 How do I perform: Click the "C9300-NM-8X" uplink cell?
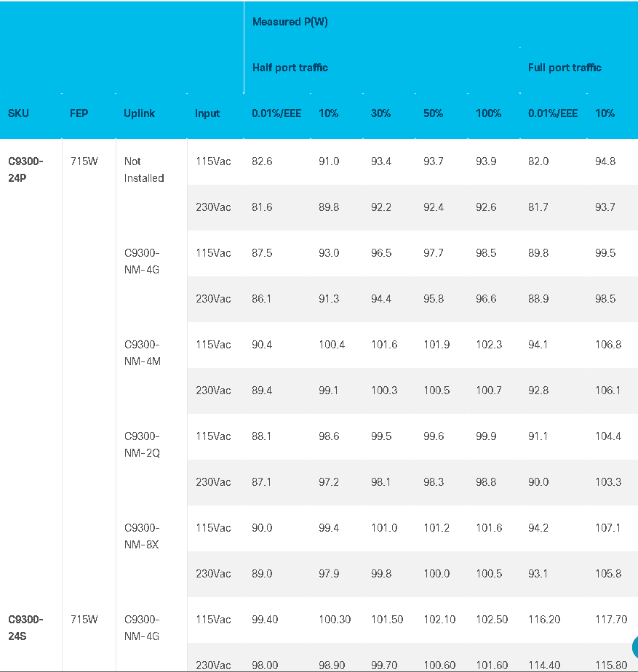pyautogui.click(x=142, y=536)
